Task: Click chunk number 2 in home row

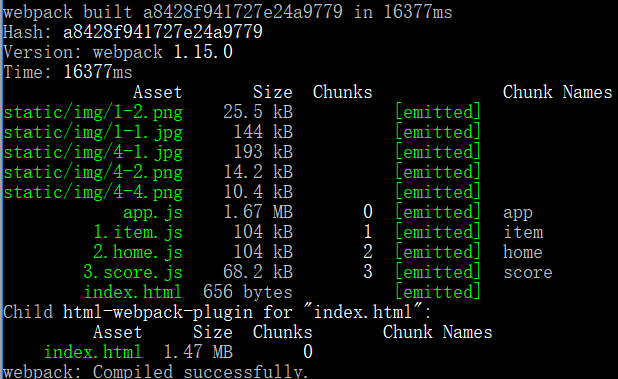Action: pos(368,252)
